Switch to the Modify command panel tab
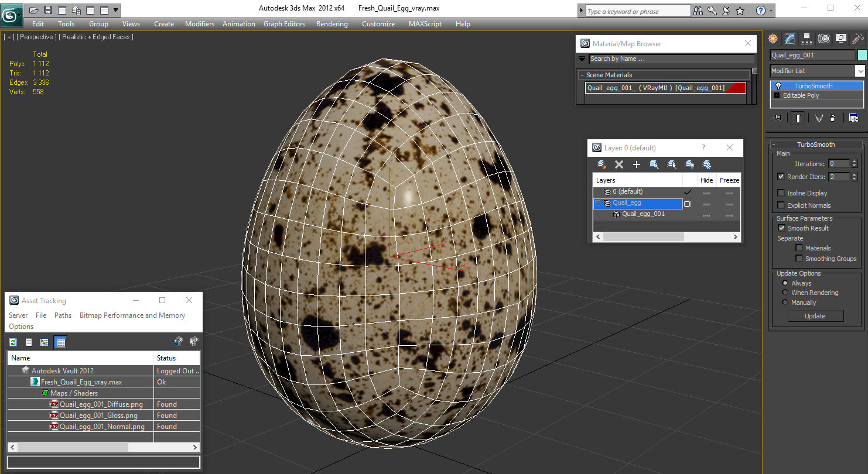Image resolution: width=868 pixels, height=474 pixels. tap(790, 39)
